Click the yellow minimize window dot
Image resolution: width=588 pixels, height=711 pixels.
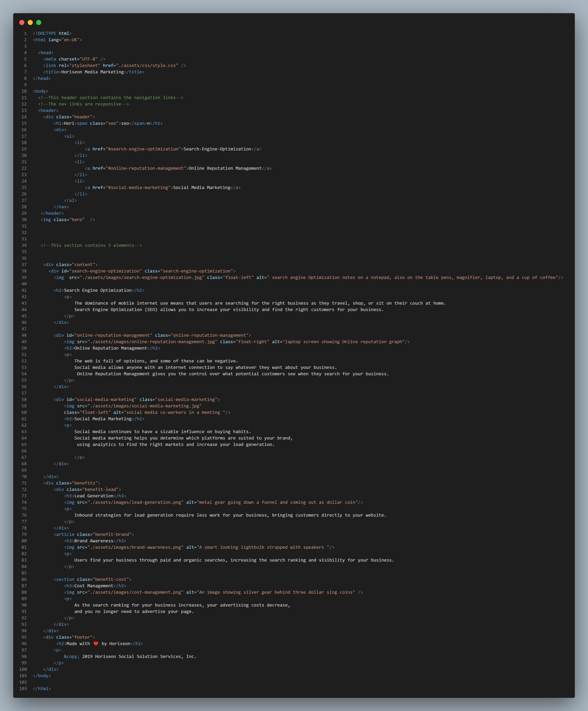30,22
